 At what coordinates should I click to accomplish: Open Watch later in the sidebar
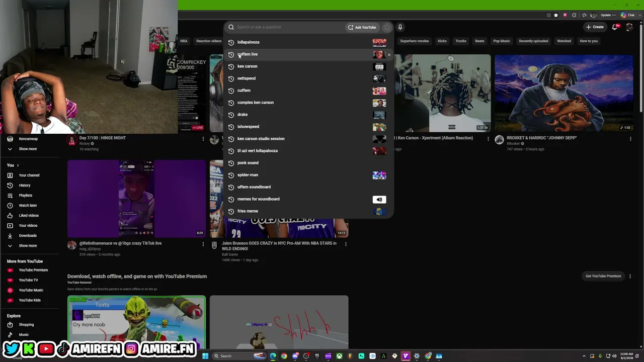(28, 206)
